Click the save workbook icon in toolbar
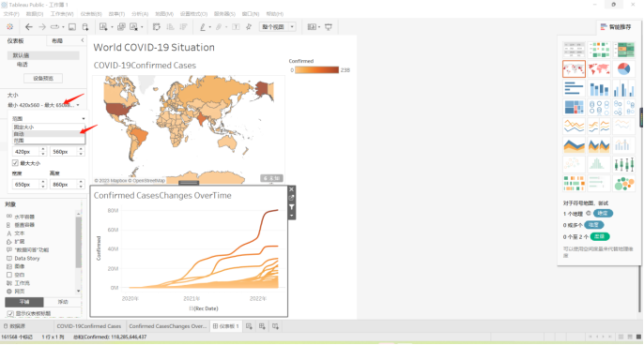644x345 pixels. [72, 27]
